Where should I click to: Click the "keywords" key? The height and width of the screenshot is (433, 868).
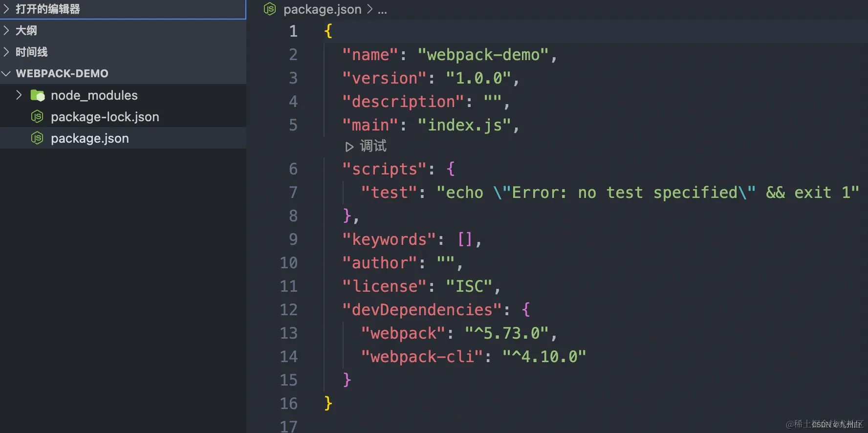[389, 239]
